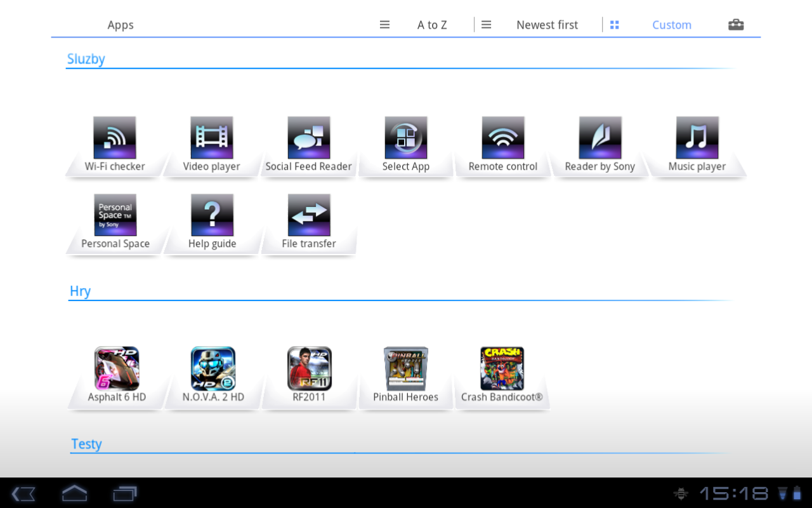Switch to grid view layout
The image size is (812, 508).
[x=614, y=24]
